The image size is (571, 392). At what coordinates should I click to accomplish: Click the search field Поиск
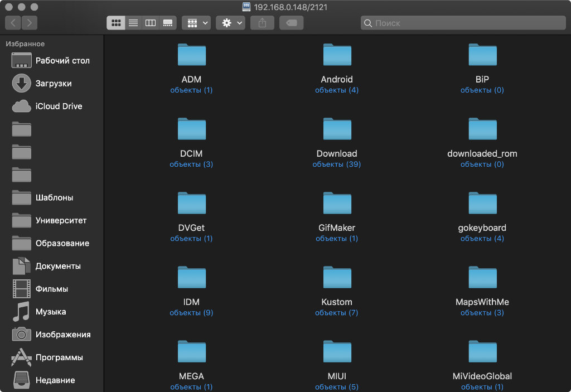[463, 23]
